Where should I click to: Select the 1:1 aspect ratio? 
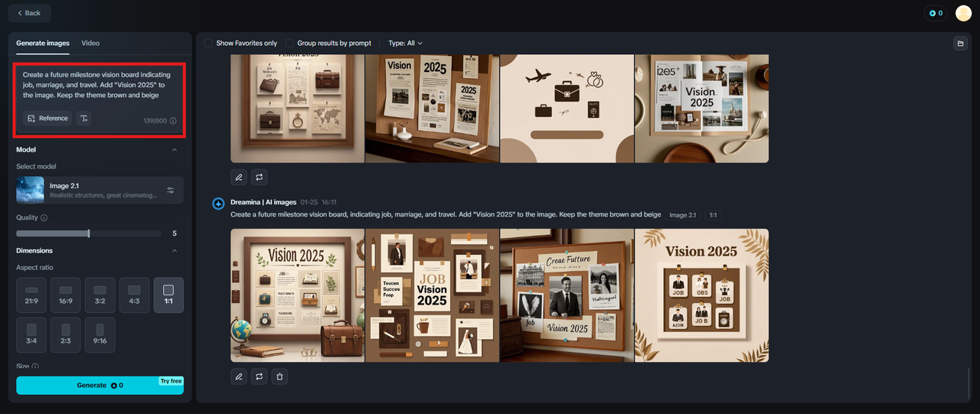click(x=168, y=295)
